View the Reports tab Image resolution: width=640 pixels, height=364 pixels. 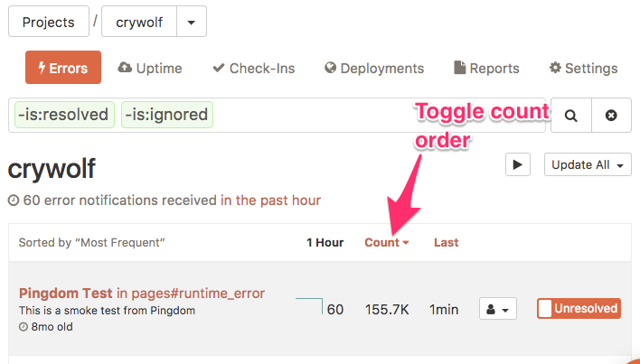pyautogui.click(x=486, y=69)
